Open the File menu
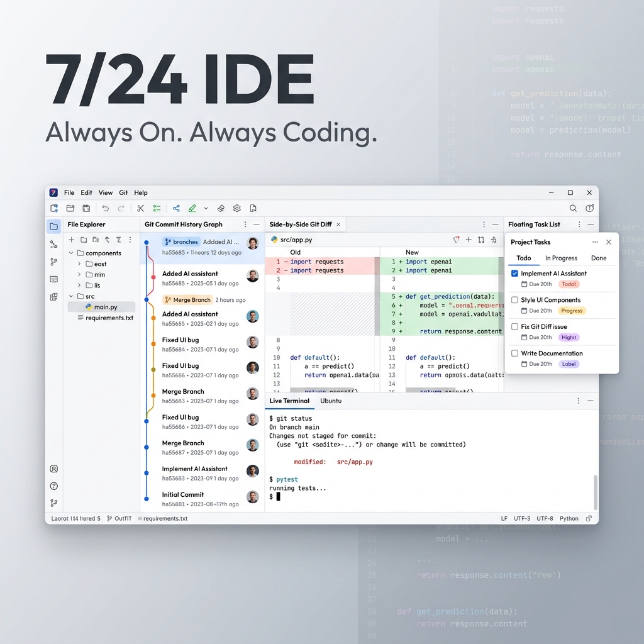Image resolution: width=644 pixels, height=644 pixels. click(69, 192)
